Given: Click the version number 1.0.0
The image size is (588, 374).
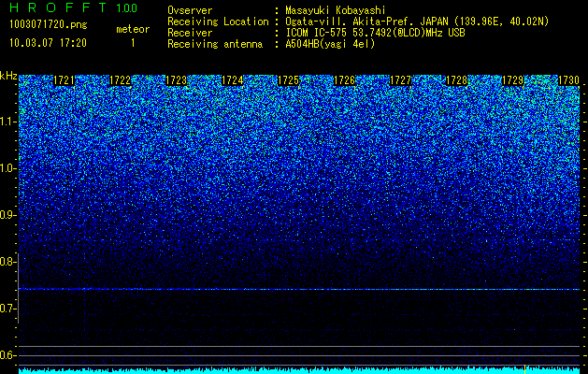Looking at the screenshot, I should (127, 7).
